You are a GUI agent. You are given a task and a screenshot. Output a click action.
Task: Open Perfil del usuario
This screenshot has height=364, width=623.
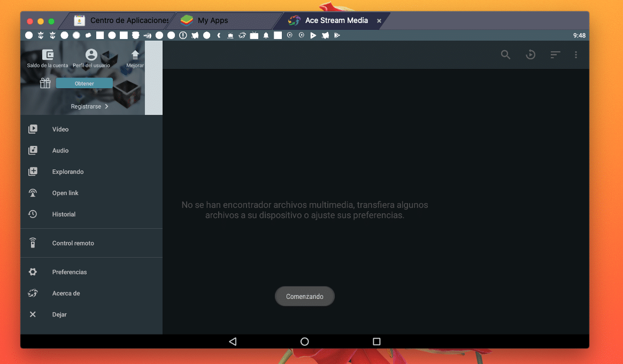(x=91, y=54)
